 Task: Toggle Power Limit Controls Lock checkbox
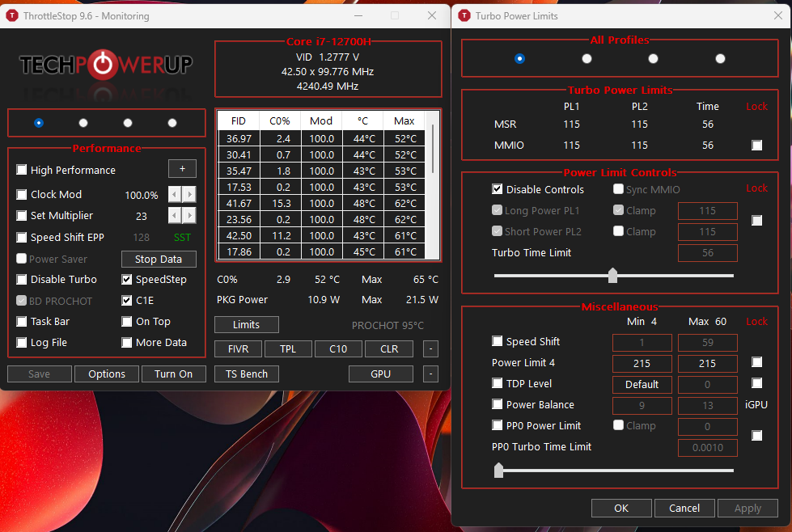(x=756, y=221)
